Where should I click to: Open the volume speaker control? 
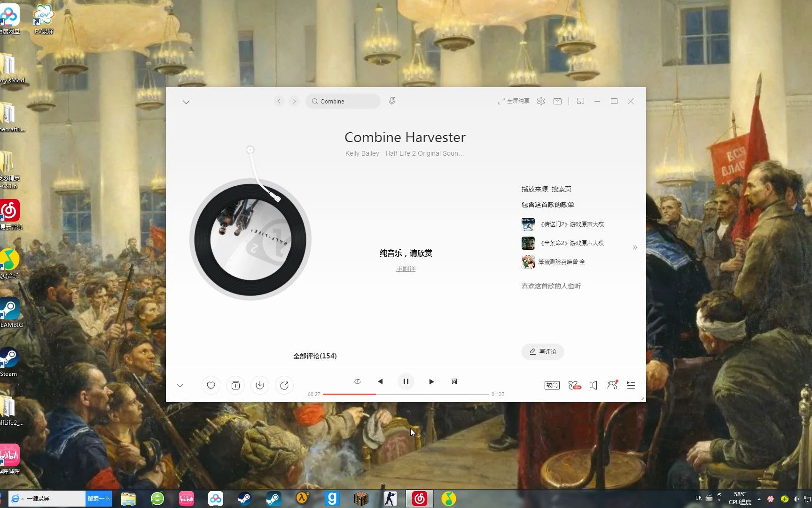tap(593, 385)
